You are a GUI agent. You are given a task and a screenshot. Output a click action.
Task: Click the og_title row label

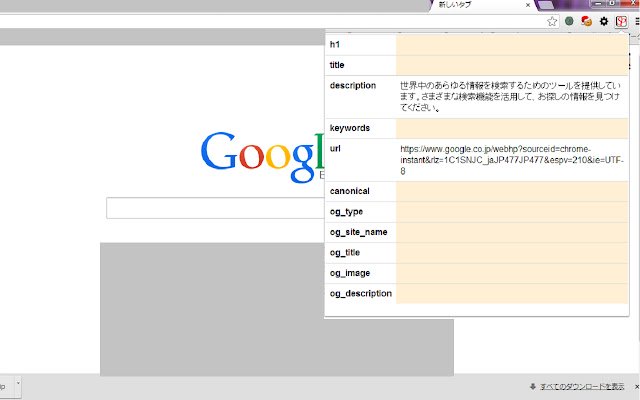[345, 253]
